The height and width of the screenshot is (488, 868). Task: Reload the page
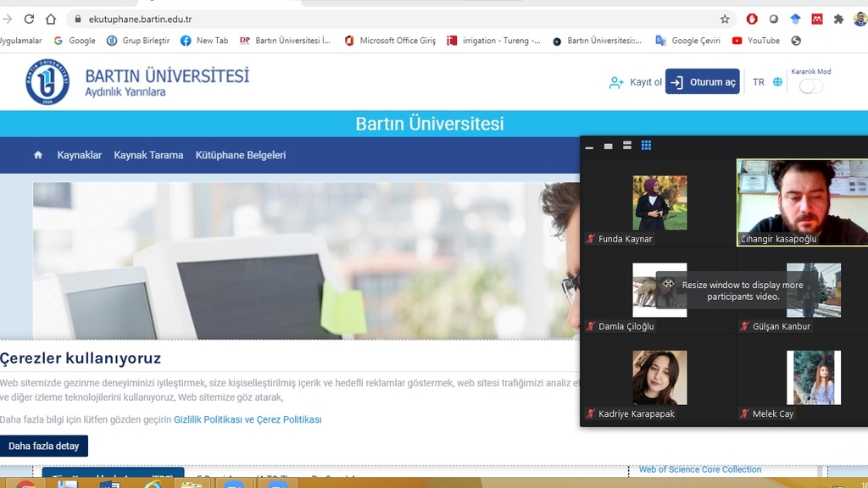pyautogui.click(x=30, y=19)
